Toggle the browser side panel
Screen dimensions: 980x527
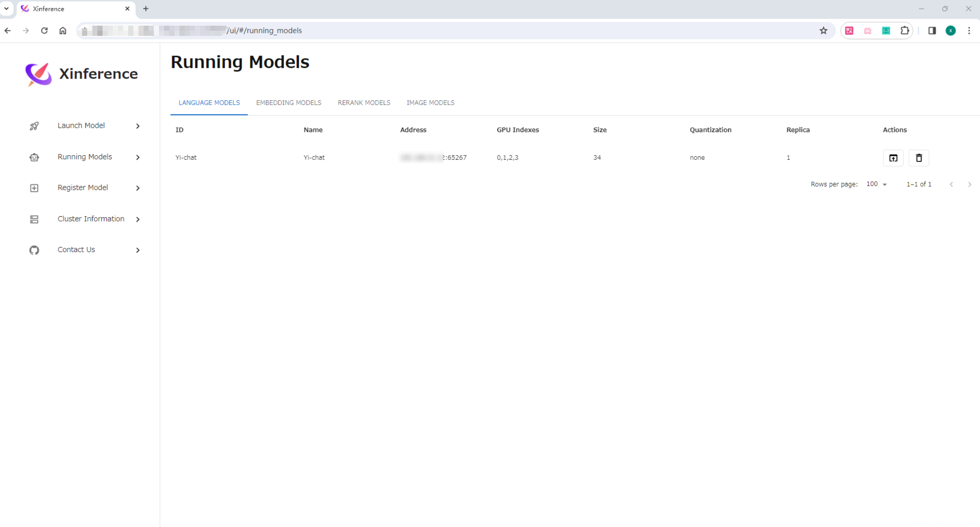[x=932, y=30]
